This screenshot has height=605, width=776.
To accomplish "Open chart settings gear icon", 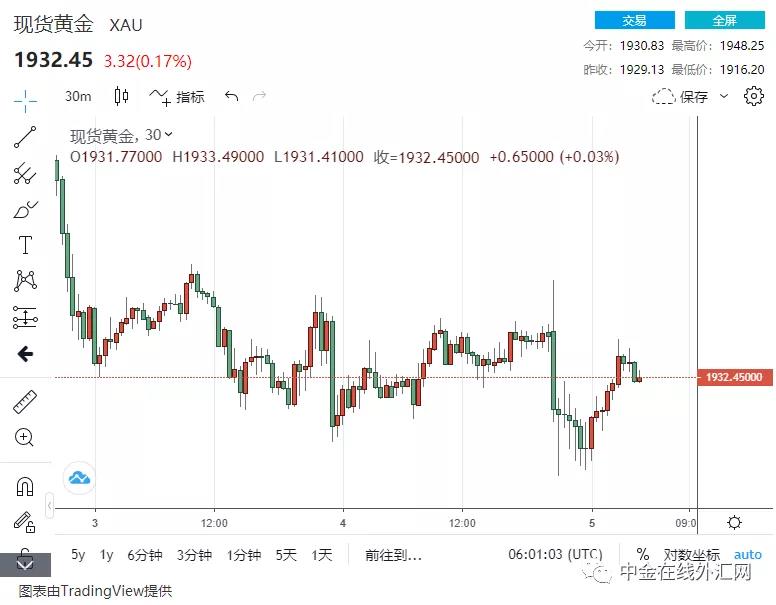I will (x=753, y=96).
